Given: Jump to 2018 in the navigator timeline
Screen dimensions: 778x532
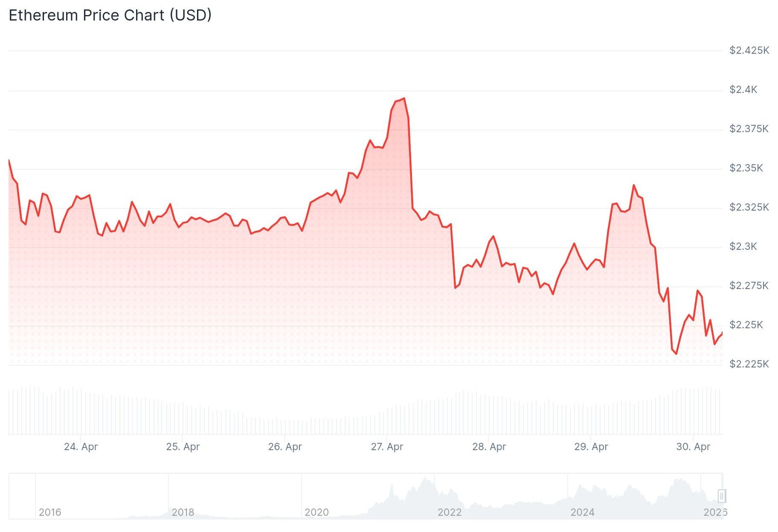Looking at the screenshot, I should pos(183,512).
